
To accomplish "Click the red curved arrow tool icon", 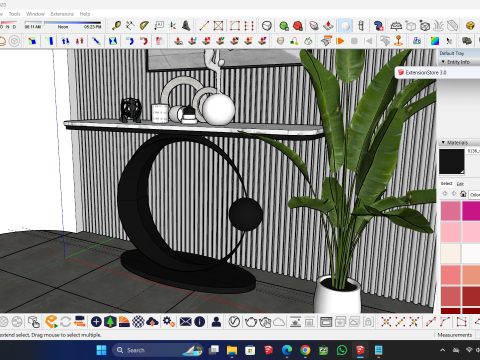I will (x=144, y=41).
